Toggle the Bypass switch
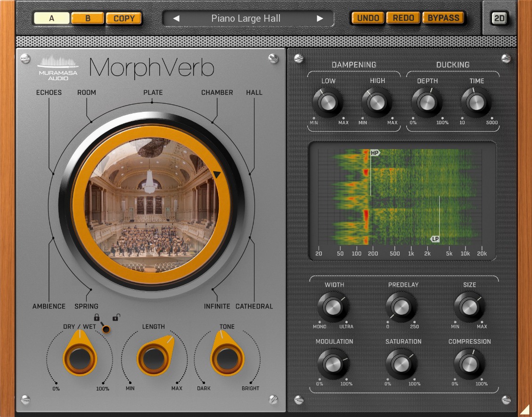This screenshot has height=417, width=532. coord(443,18)
